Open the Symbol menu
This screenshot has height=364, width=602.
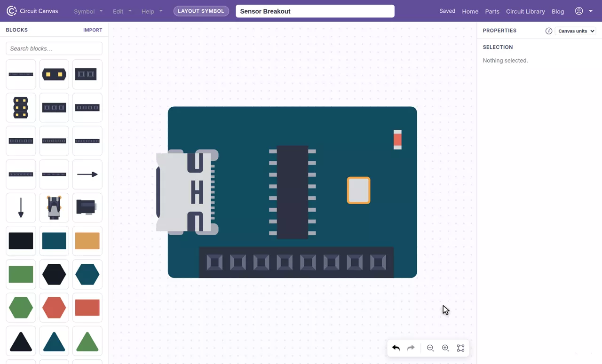[x=88, y=11]
